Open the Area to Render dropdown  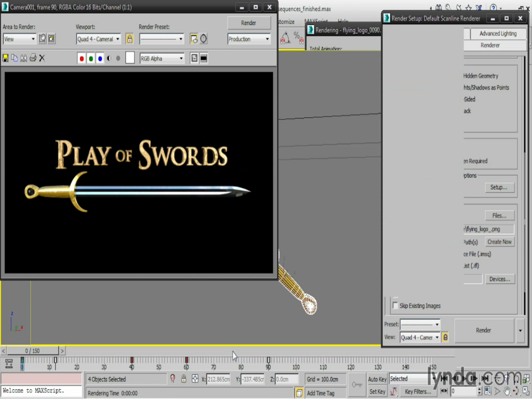pos(19,39)
